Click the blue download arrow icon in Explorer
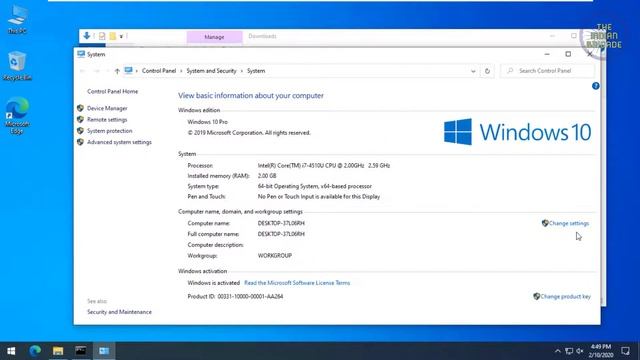 [x=87, y=36]
